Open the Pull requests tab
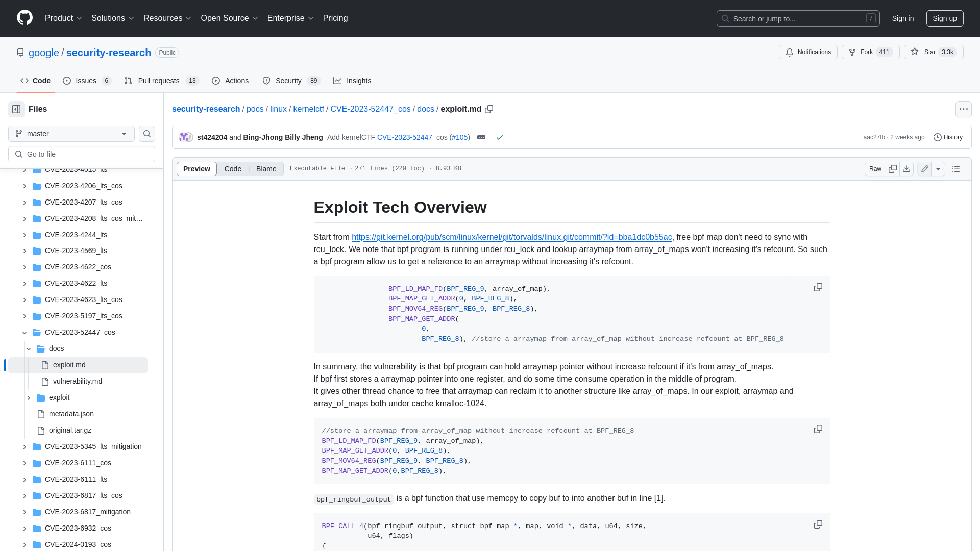Viewport: 980px width, 551px height. (x=161, y=81)
